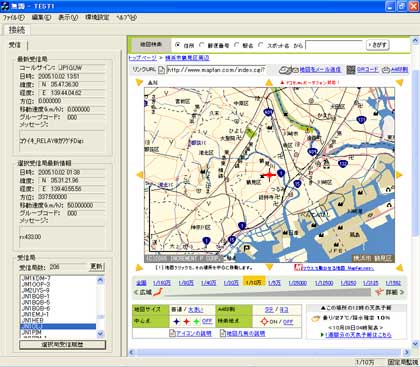Click the phone and mail icon

click(x=288, y=70)
